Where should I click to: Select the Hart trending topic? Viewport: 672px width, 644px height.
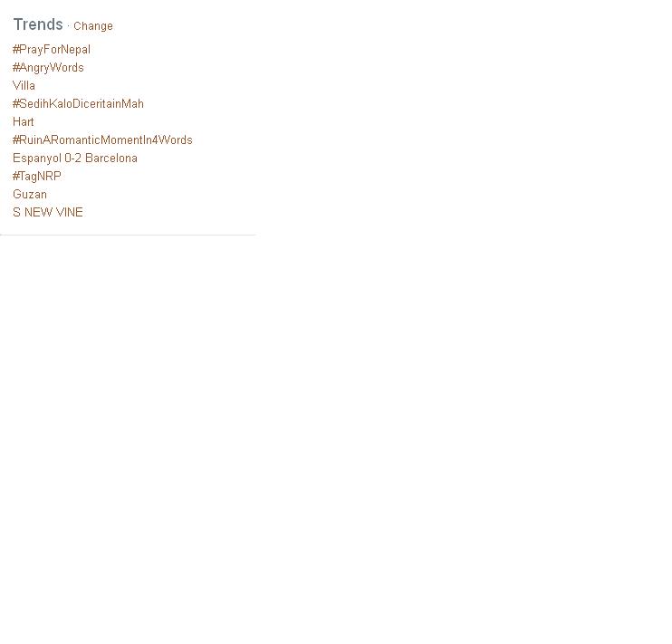click(x=24, y=121)
